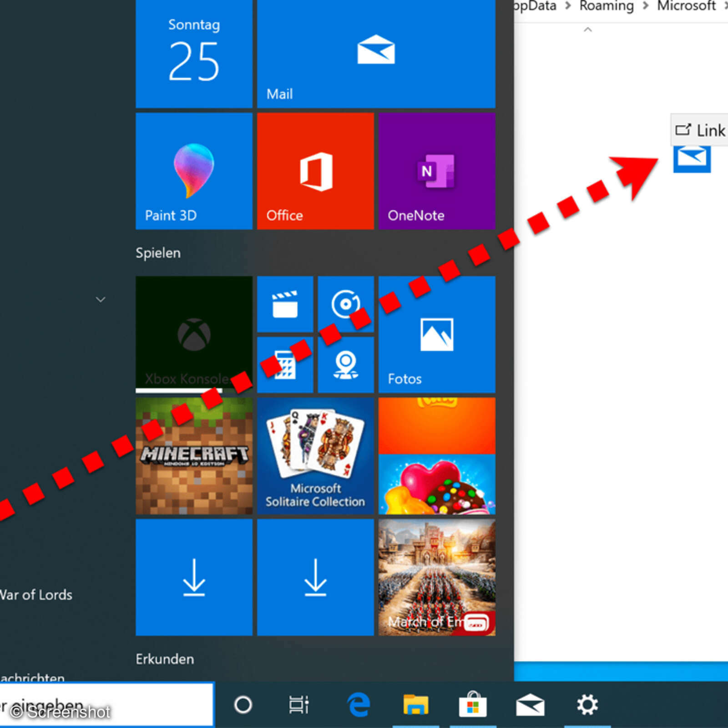Click the Mail shortcut in the Explorer folder

click(x=692, y=159)
